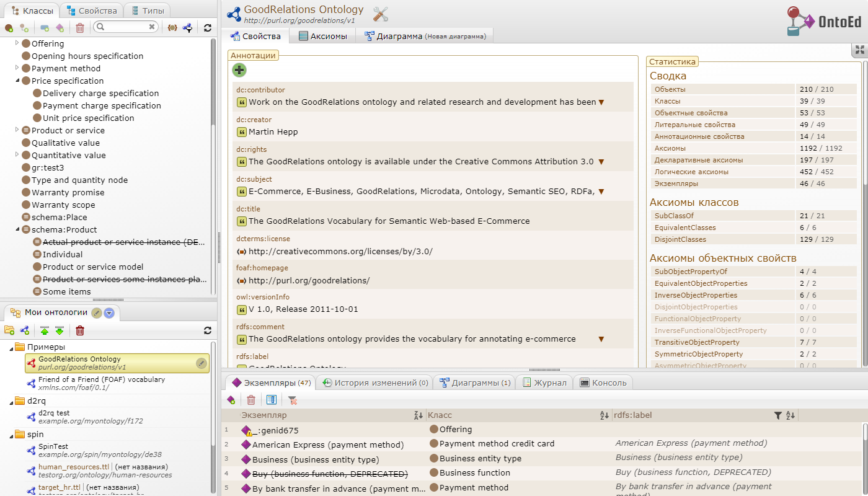
Task: Select the Warranty promise class
Action: click(x=68, y=192)
